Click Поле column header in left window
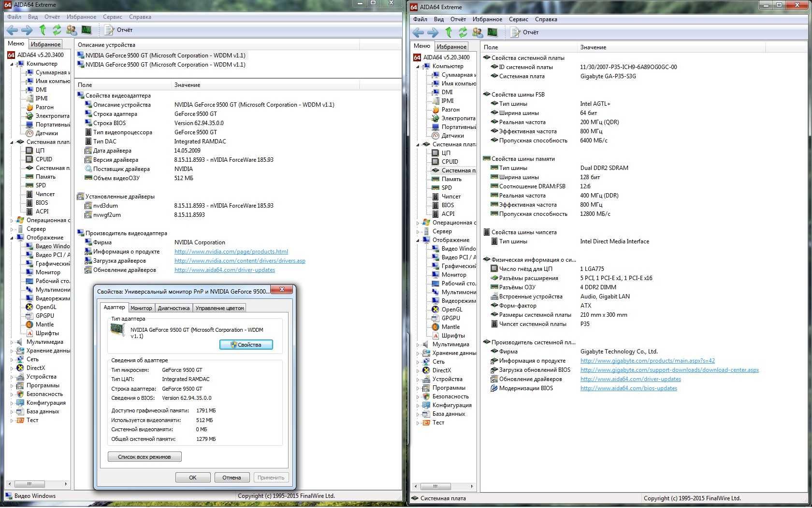 (x=123, y=85)
